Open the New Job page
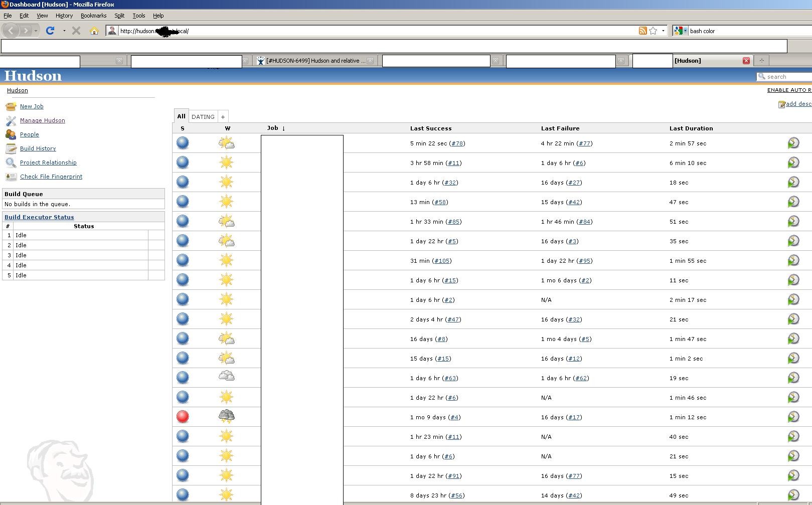The width and height of the screenshot is (812, 505). tap(32, 106)
